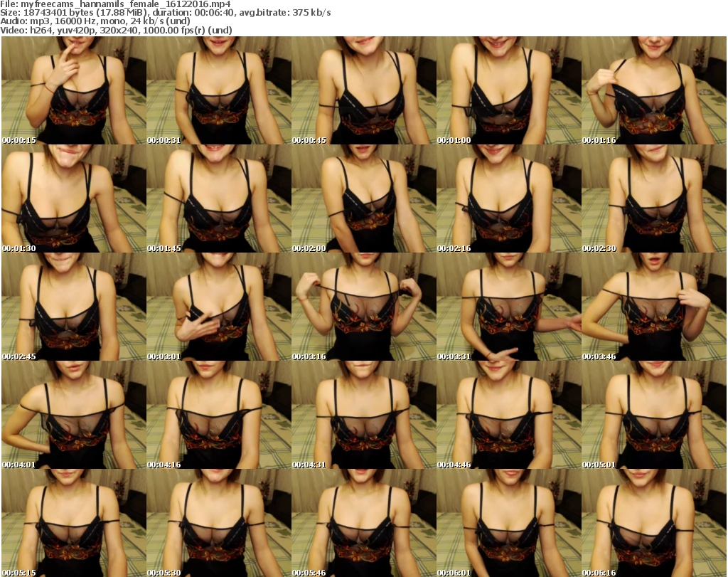Select the frame at 00:03:01

click(x=219, y=307)
